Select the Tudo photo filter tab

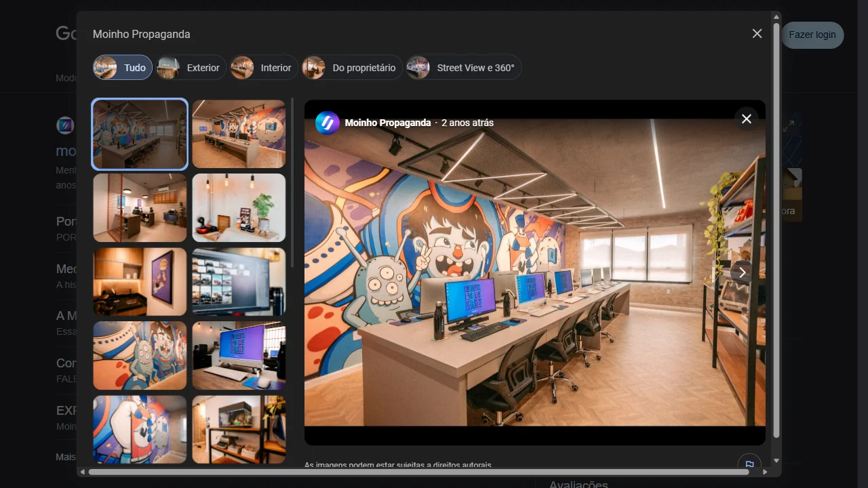123,68
